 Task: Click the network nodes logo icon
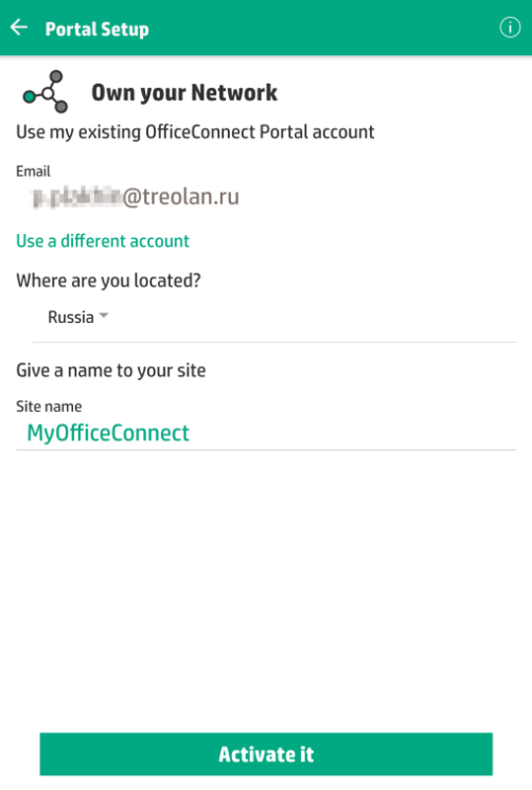44,92
